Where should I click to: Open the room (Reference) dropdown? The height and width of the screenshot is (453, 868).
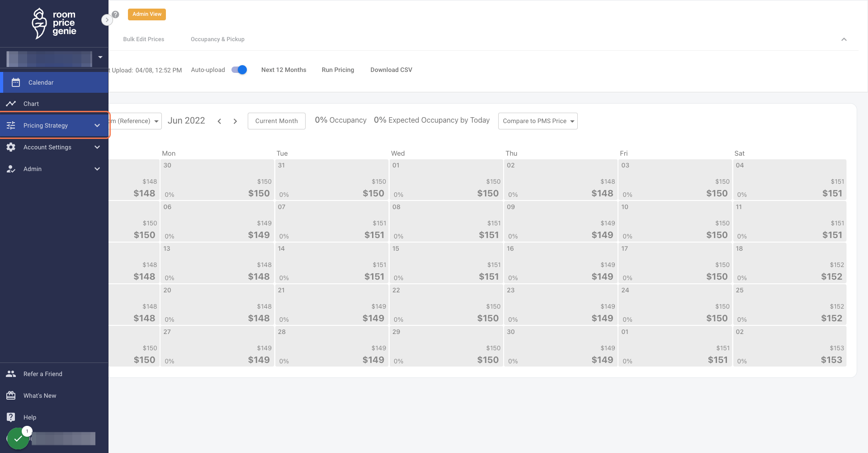click(135, 121)
